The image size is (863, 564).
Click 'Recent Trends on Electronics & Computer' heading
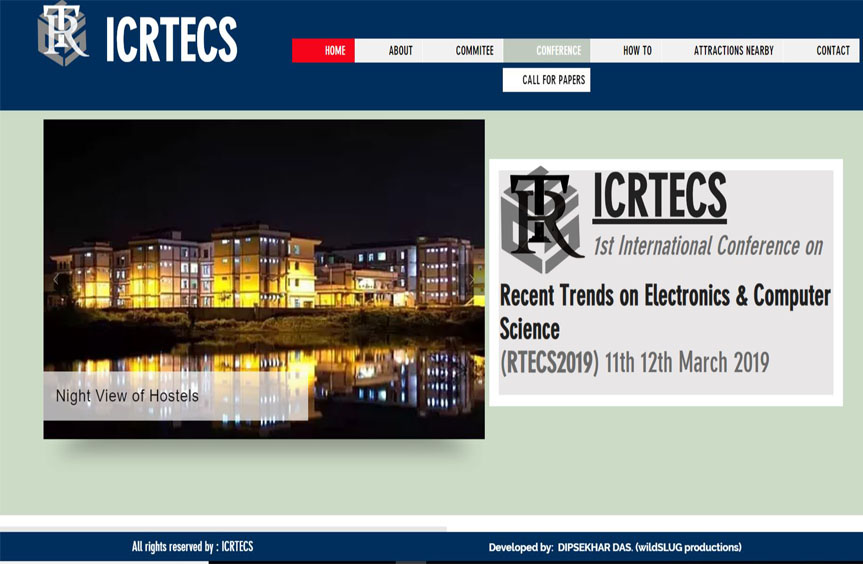pyautogui.click(x=665, y=295)
